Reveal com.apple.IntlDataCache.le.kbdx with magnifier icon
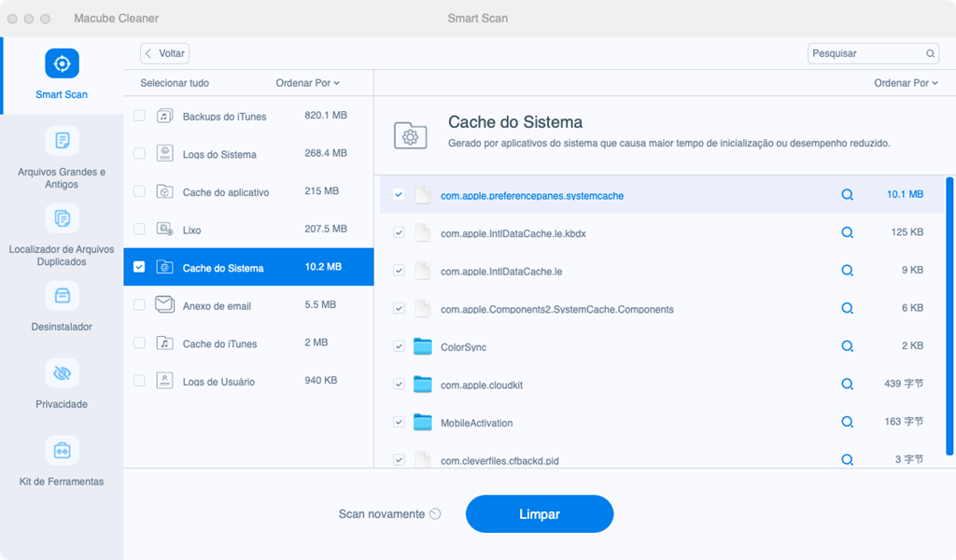 (x=847, y=232)
